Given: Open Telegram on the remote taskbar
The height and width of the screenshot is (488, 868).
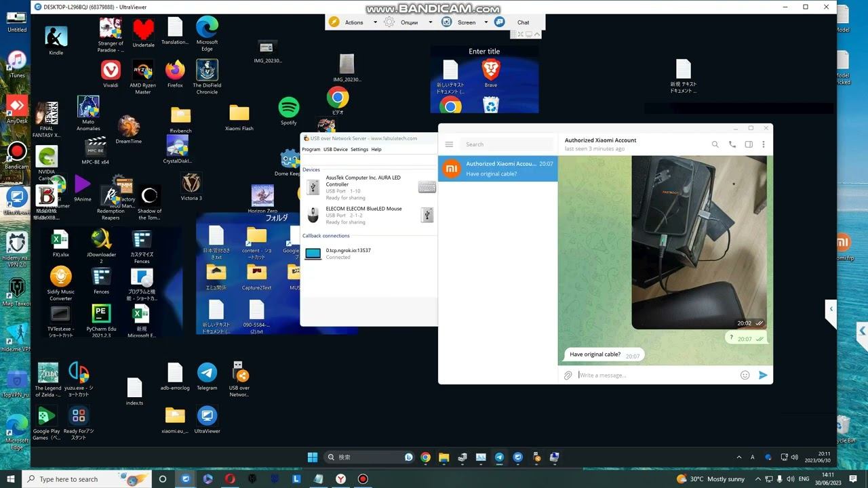Looking at the screenshot, I should 499,457.
